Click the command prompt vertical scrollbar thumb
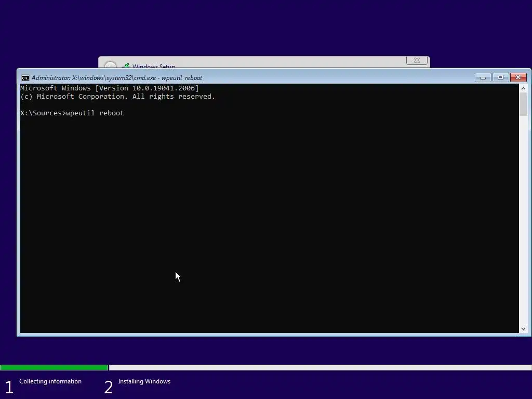 [x=523, y=104]
